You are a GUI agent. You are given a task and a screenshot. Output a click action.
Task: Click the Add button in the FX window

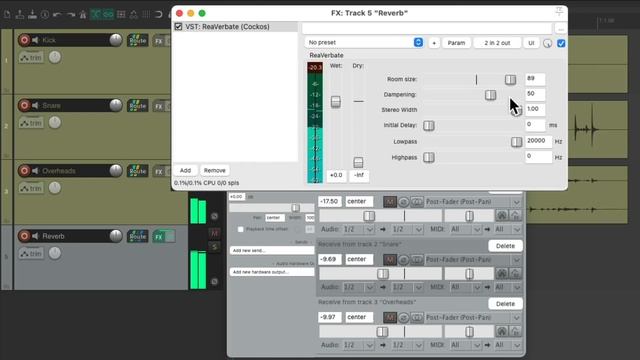185,170
